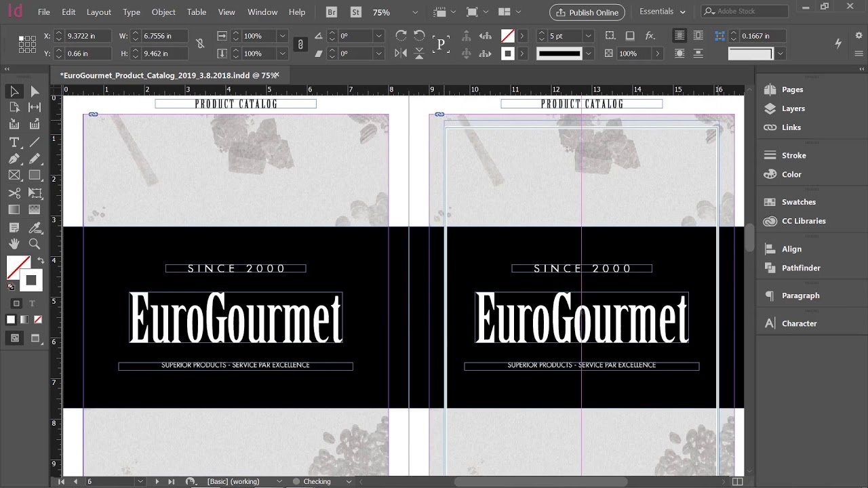Select the Note tool

pyautogui.click(x=14, y=227)
